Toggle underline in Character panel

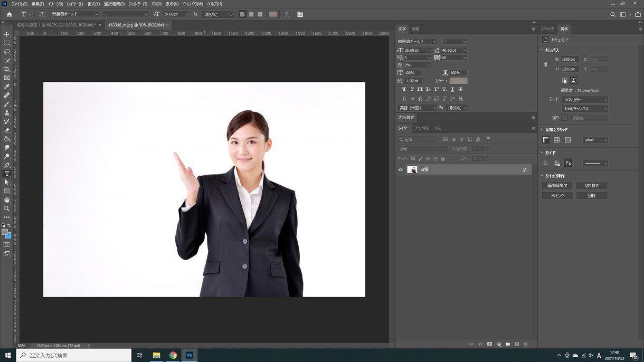[x=452, y=90]
